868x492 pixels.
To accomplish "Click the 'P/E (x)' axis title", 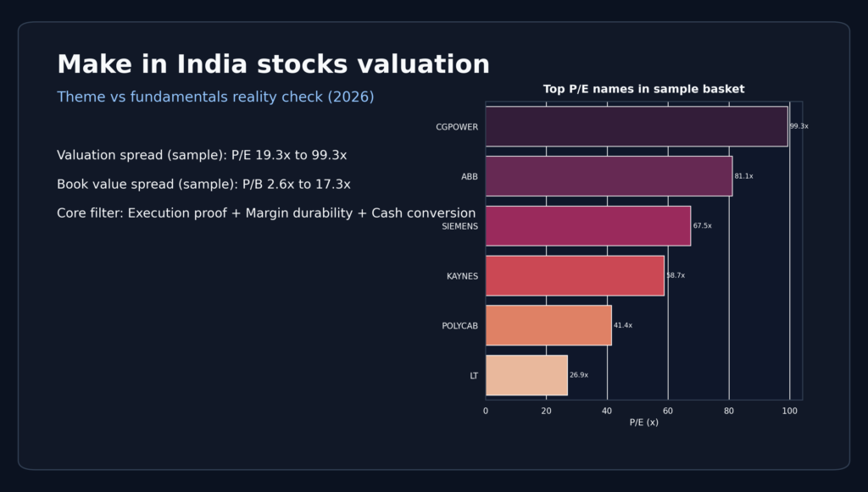I will tap(643, 423).
